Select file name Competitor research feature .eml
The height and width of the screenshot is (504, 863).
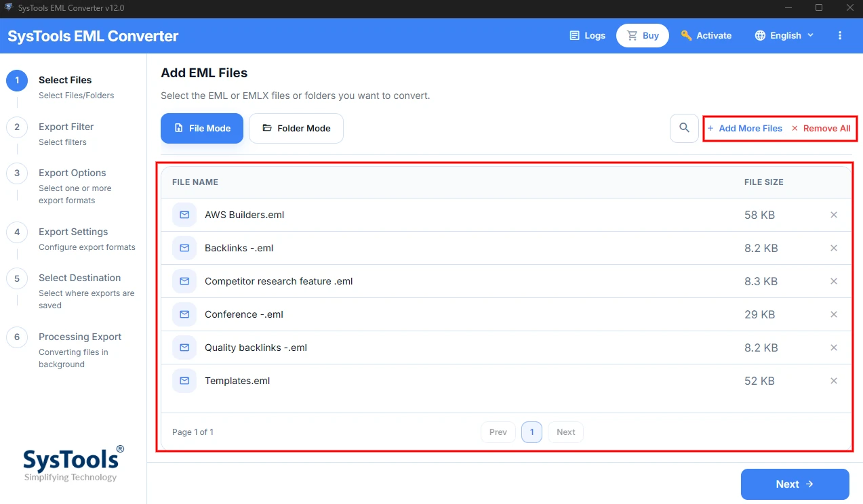(279, 281)
